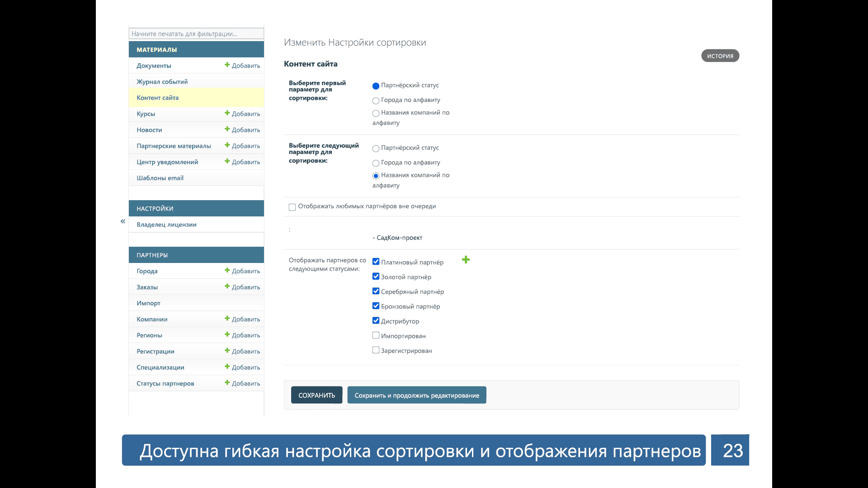The image size is (868, 488).
Task: Click add icon for Партнерские материалы
Action: (x=227, y=145)
